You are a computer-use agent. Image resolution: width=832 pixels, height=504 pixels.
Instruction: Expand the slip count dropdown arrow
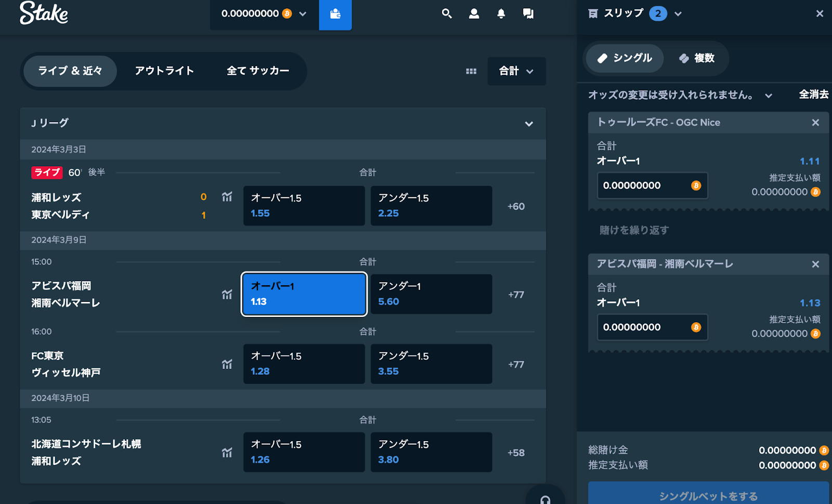(678, 14)
